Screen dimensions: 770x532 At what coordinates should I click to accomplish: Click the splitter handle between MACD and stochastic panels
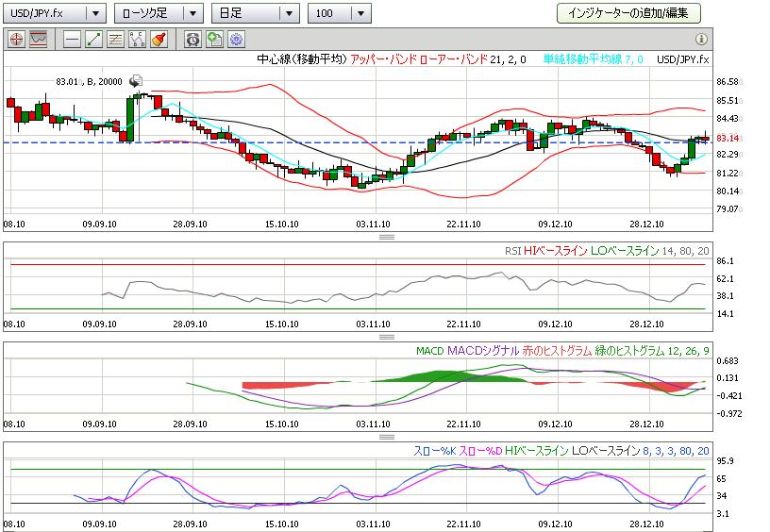tap(387, 437)
